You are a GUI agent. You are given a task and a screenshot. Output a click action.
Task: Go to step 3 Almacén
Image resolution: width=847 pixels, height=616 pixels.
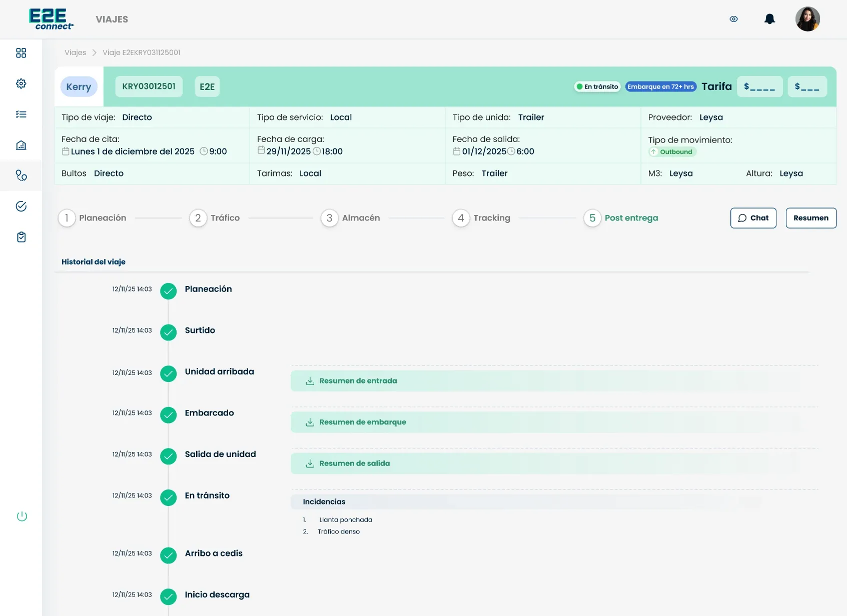pyautogui.click(x=350, y=218)
